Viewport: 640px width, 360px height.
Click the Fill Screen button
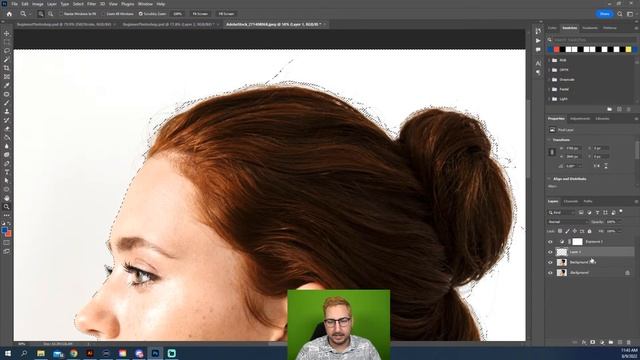tap(226, 14)
